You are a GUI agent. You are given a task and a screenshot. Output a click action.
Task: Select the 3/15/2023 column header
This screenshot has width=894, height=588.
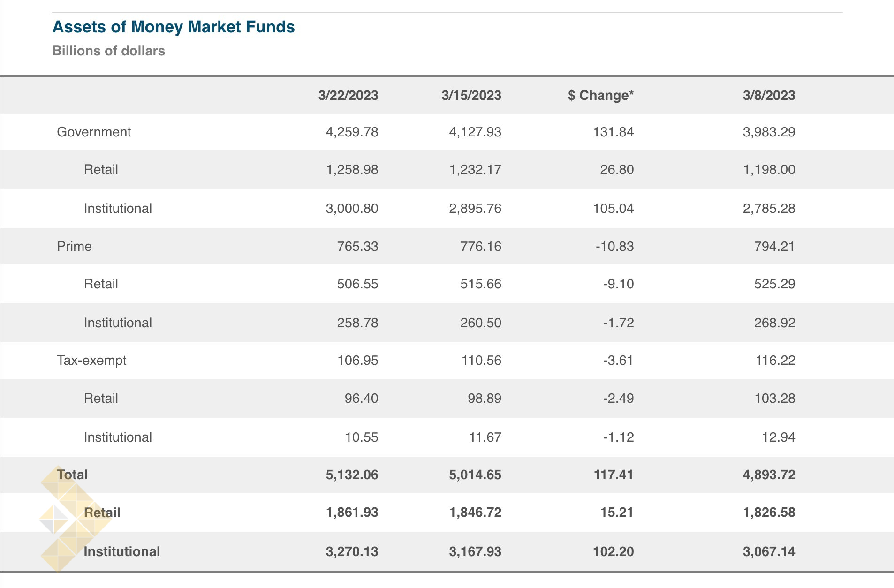[x=471, y=95]
